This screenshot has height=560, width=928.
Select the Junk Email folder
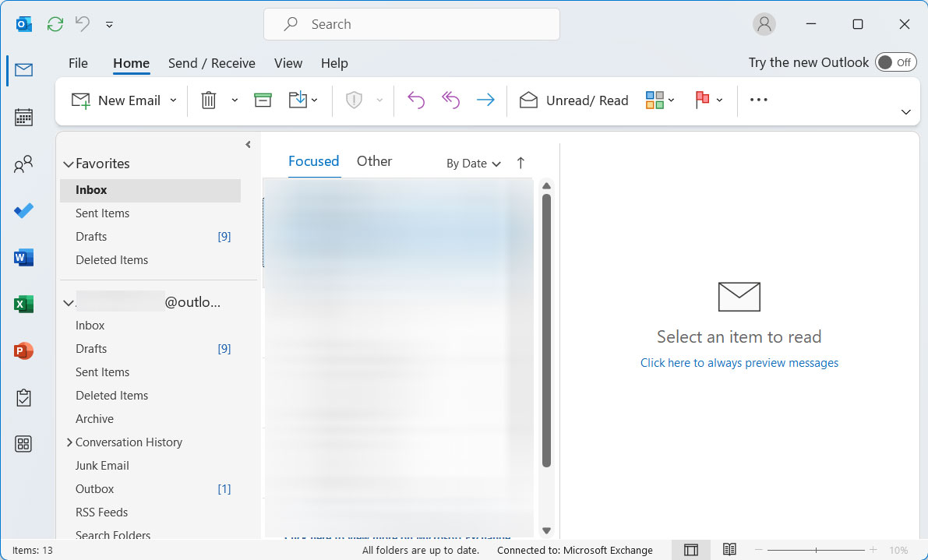[101, 465]
